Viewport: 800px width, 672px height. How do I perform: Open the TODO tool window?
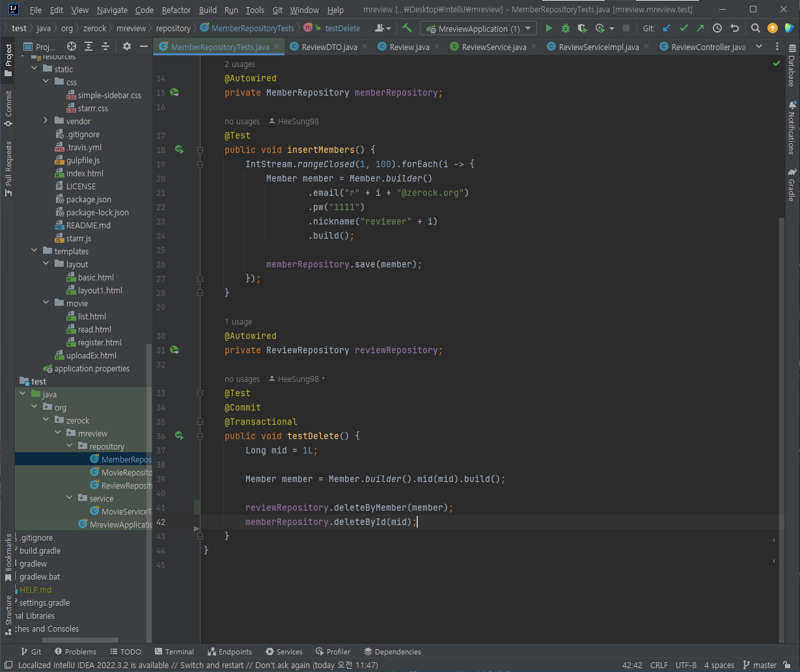tap(125, 651)
